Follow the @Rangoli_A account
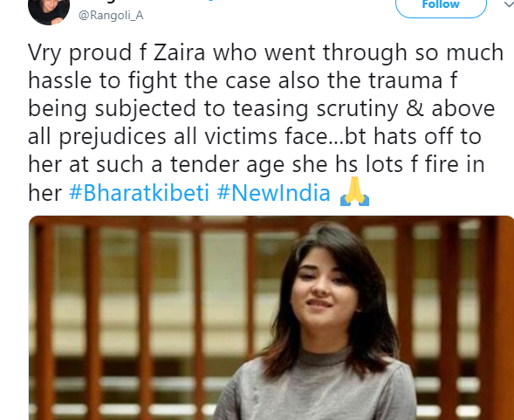The width and height of the screenshot is (514, 420). click(441, 7)
